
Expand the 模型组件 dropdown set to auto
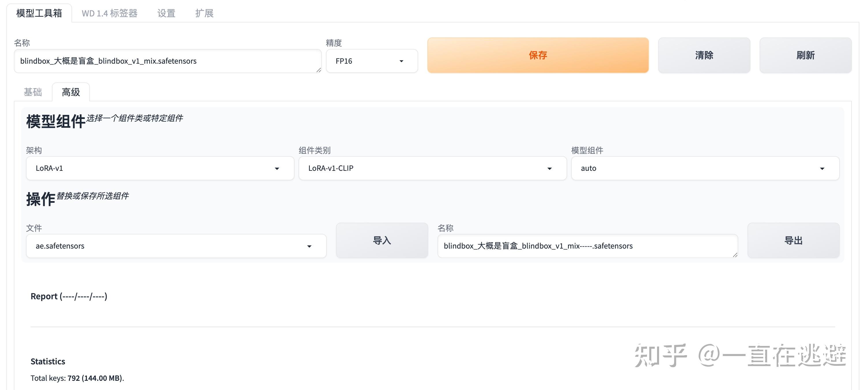click(705, 168)
